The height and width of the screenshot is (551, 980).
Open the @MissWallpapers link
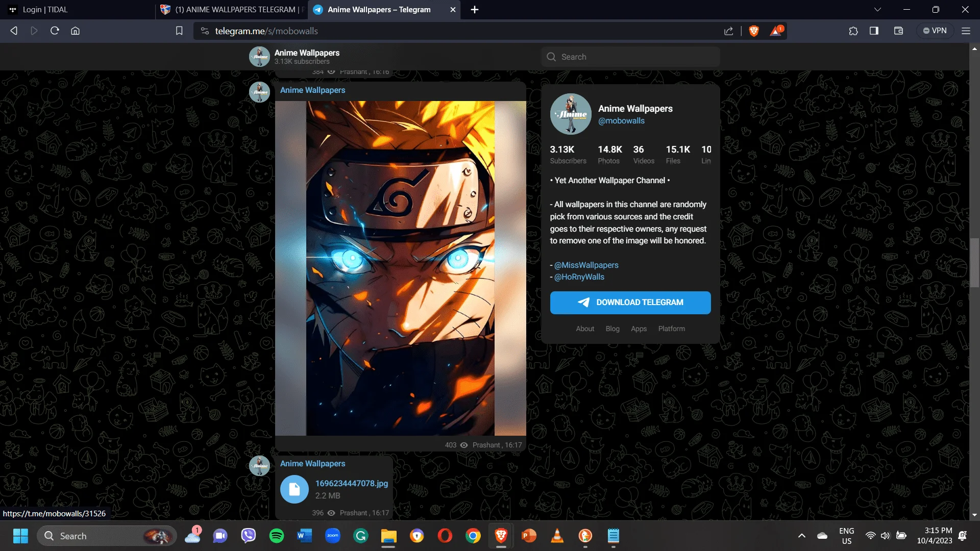pos(586,265)
